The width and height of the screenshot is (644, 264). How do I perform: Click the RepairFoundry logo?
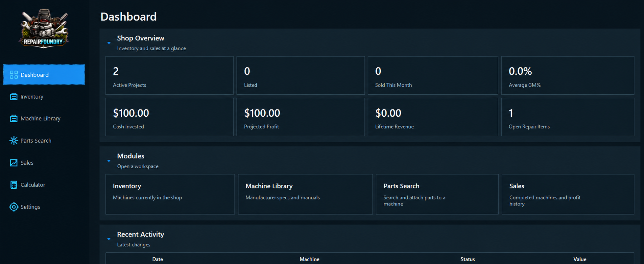pos(44,29)
